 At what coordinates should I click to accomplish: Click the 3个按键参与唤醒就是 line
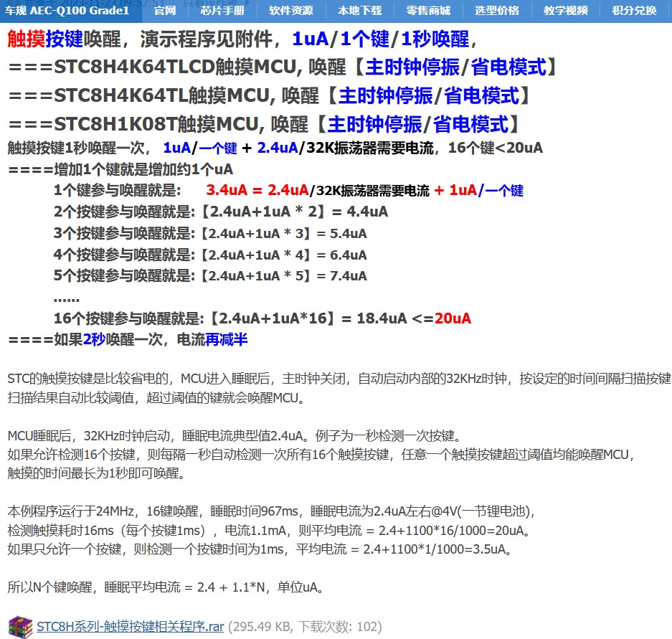[x=210, y=233]
